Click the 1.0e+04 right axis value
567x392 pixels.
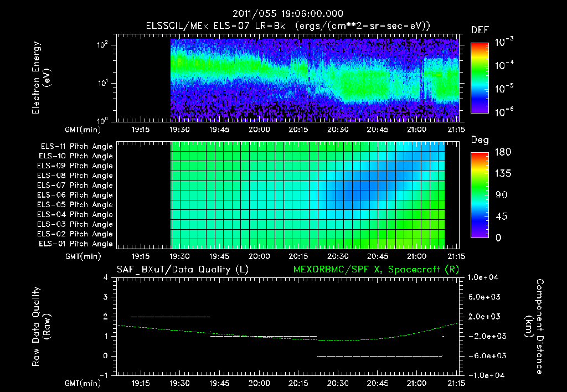point(483,277)
